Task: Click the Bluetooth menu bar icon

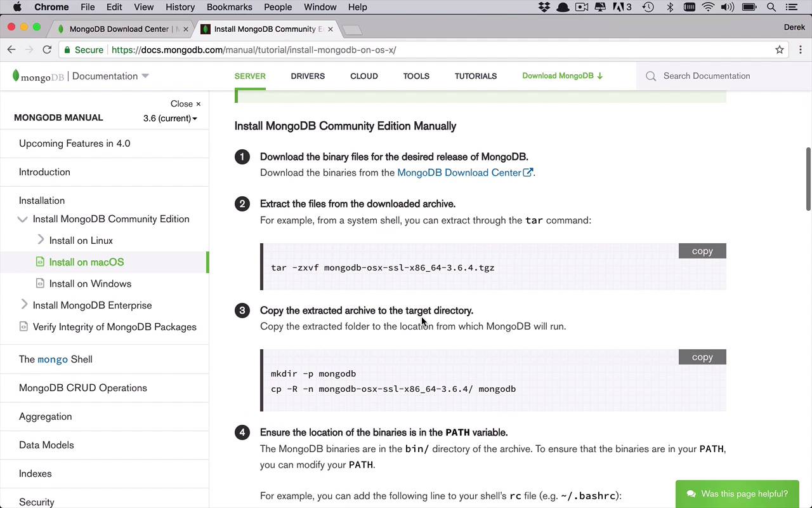Action: (670, 7)
